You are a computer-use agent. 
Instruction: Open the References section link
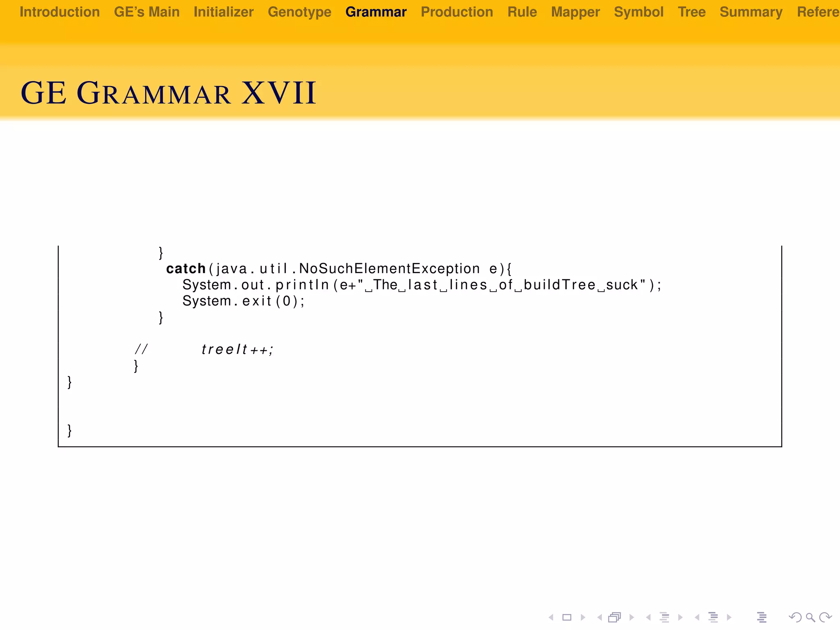click(818, 12)
